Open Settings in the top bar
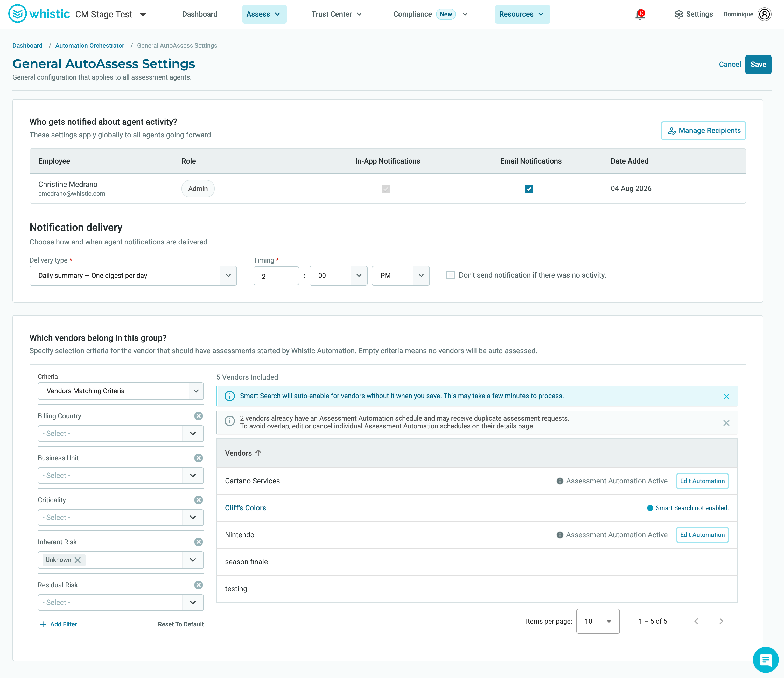784x678 pixels. coord(694,14)
